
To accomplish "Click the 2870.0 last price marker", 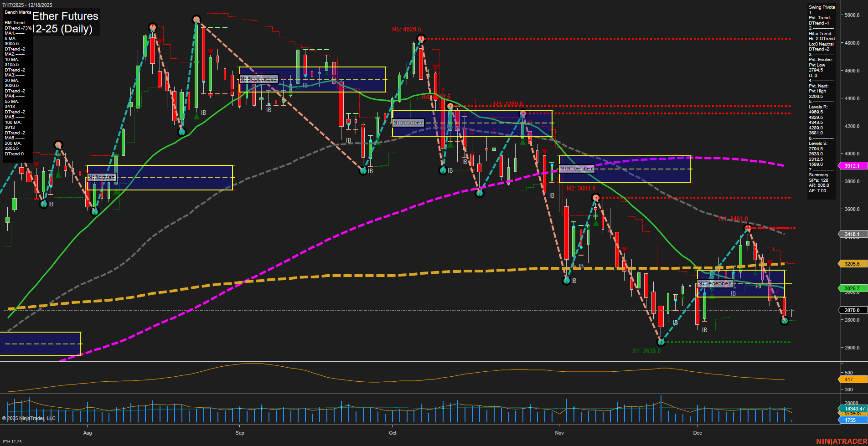I will [851, 310].
